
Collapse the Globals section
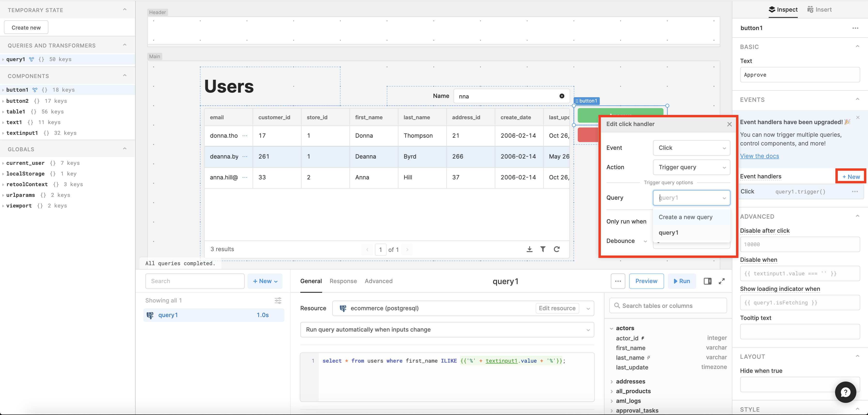click(125, 149)
